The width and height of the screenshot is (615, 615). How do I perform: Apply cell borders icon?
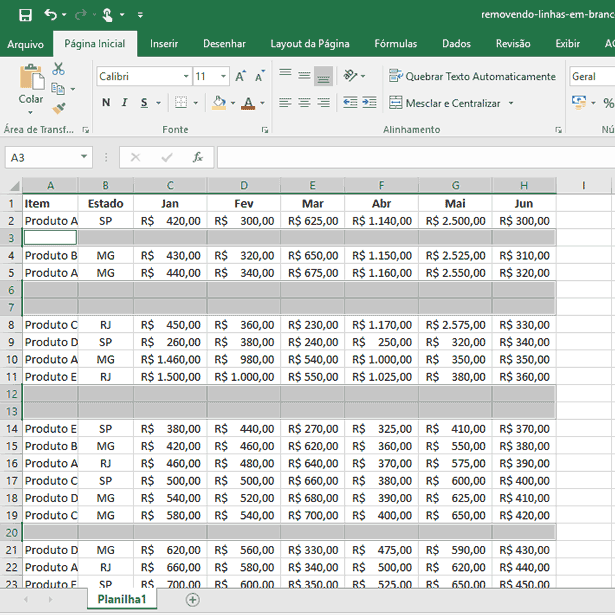pyautogui.click(x=181, y=103)
